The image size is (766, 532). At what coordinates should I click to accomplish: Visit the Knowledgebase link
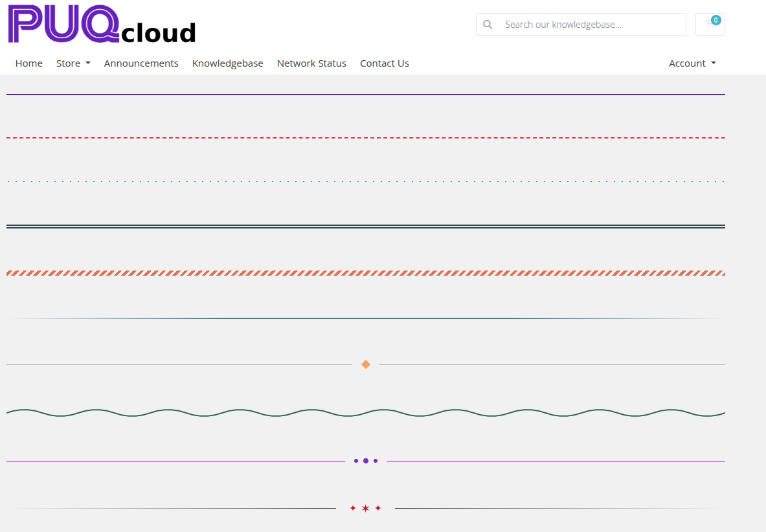227,63
